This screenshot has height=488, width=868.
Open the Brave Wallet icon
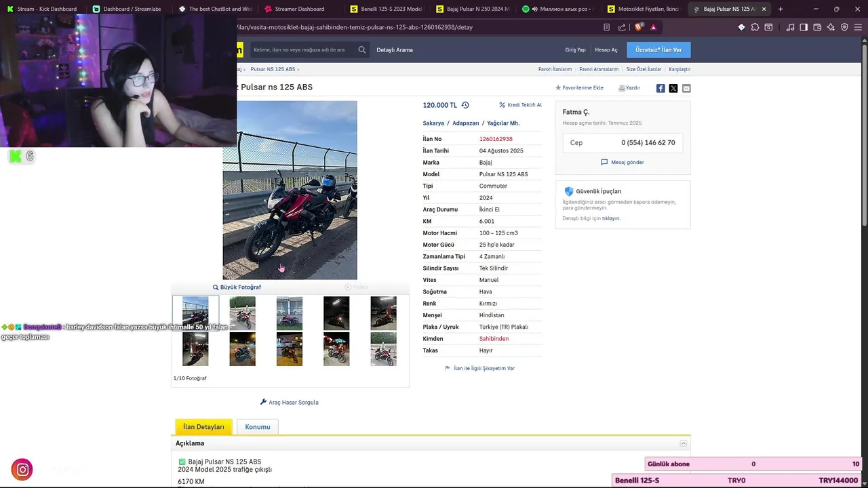(x=817, y=27)
